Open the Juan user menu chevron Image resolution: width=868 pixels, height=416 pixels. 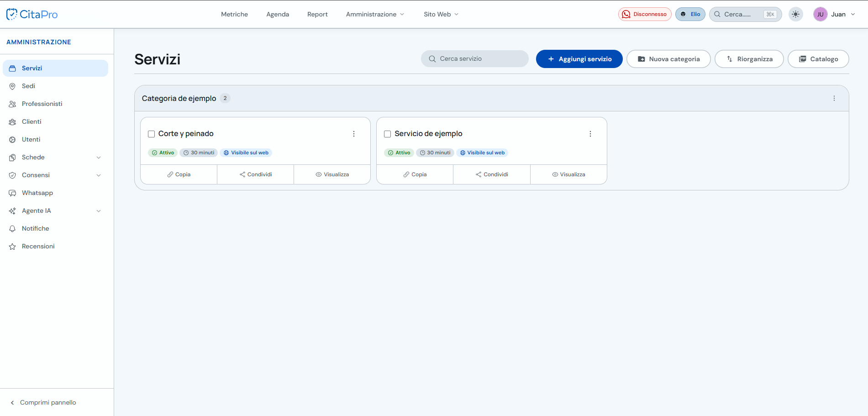[x=853, y=14]
